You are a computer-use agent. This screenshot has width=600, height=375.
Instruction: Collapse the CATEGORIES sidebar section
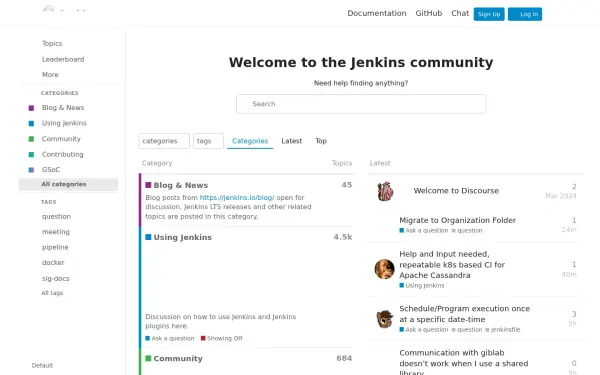[59, 93]
